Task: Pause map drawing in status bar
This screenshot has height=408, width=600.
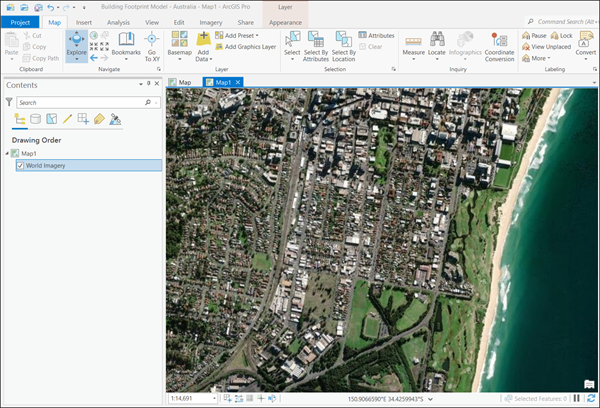Action: [576, 398]
